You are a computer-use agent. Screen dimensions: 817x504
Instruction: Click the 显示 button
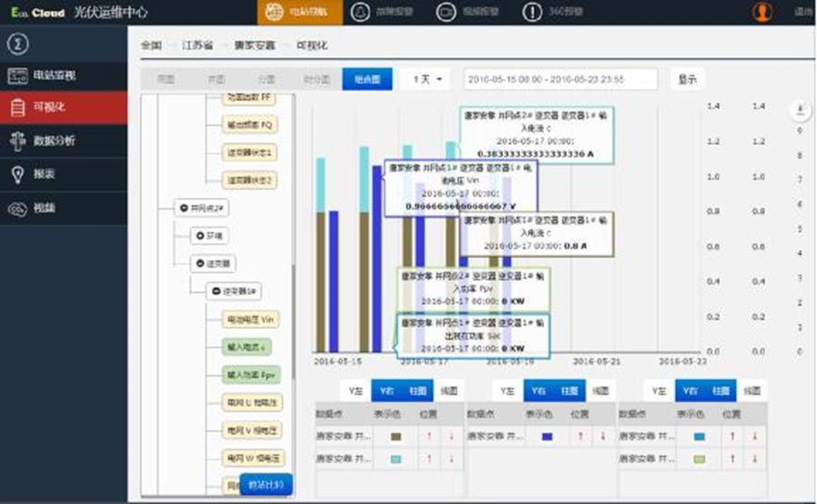(687, 80)
